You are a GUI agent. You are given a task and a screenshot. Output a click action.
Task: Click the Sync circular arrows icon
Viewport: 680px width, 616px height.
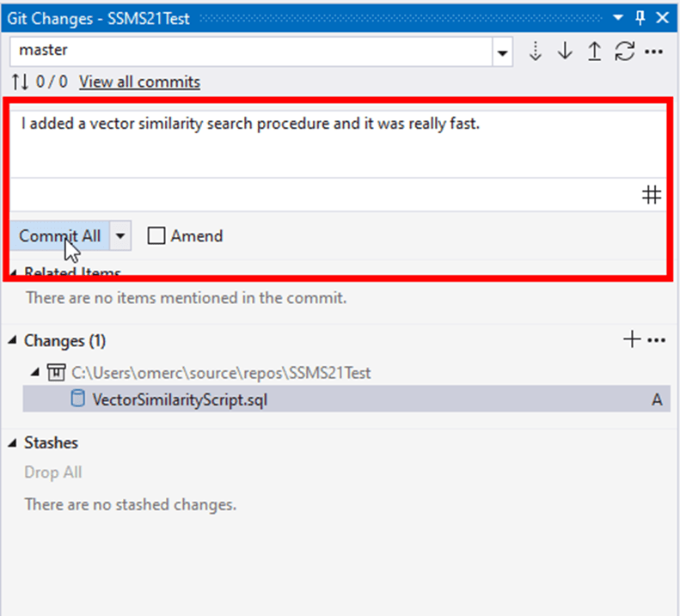[624, 52]
